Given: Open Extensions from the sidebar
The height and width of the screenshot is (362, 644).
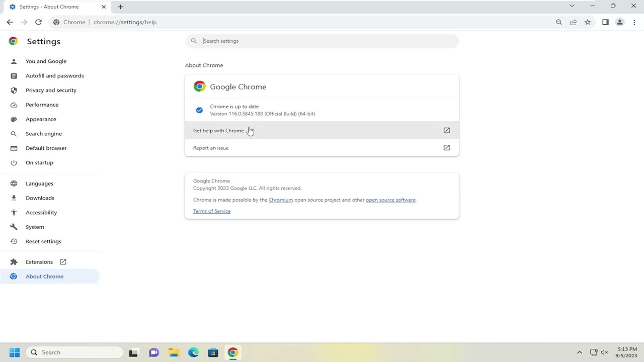Looking at the screenshot, I should [x=39, y=262].
